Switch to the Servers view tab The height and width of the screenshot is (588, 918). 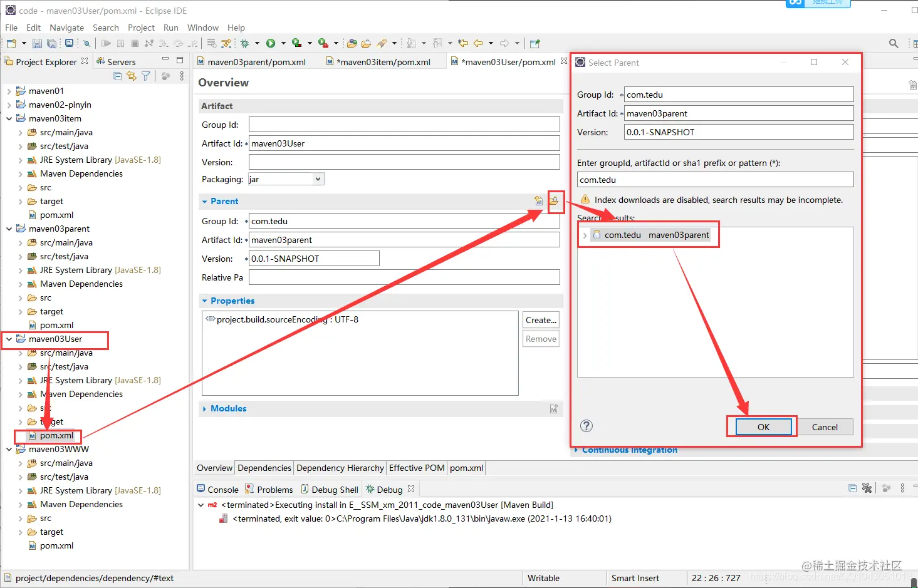tap(116, 61)
